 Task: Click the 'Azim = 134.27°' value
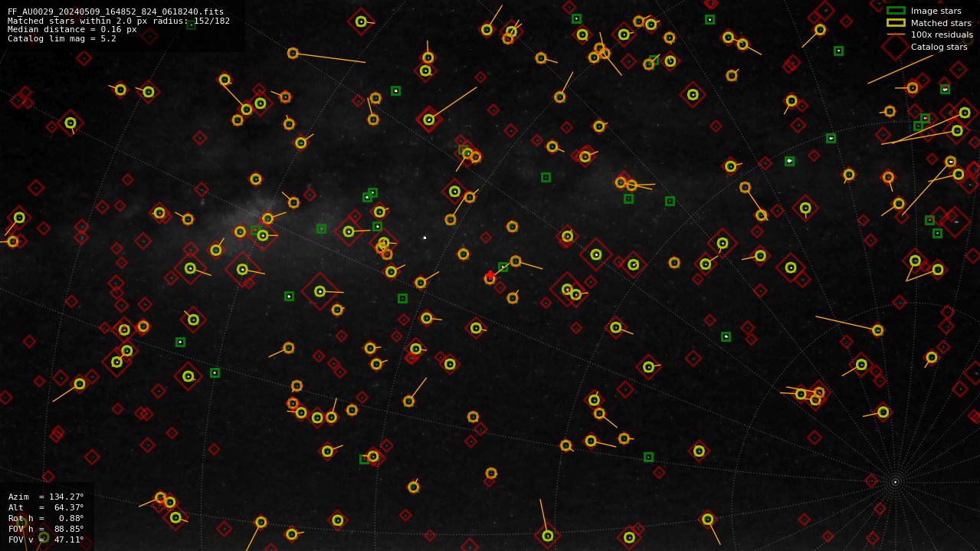click(46, 497)
